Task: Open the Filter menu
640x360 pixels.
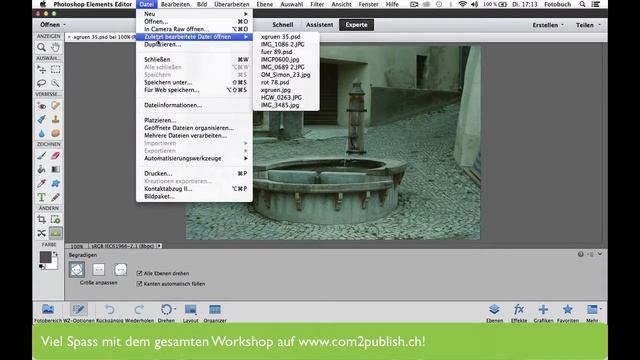Action: [x=317, y=4]
